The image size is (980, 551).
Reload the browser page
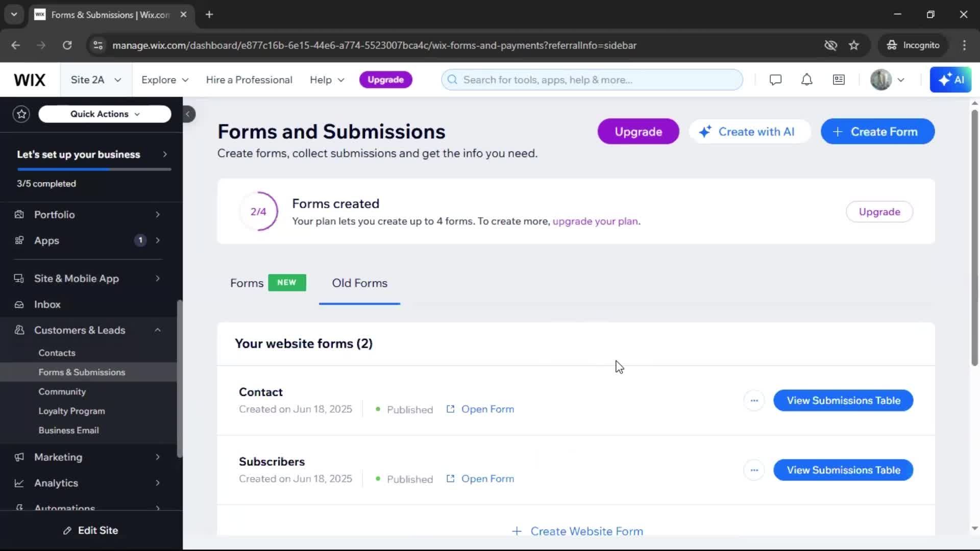67,45
